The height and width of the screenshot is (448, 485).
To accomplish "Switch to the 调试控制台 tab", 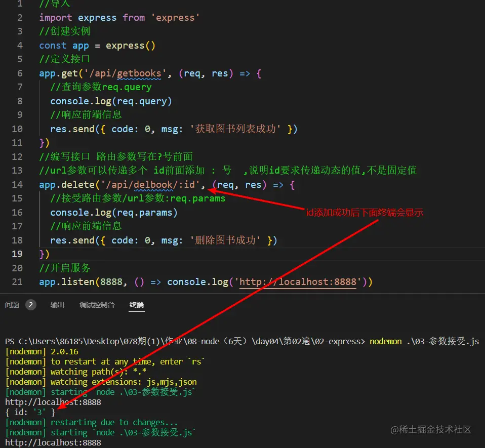I will coord(97,305).
